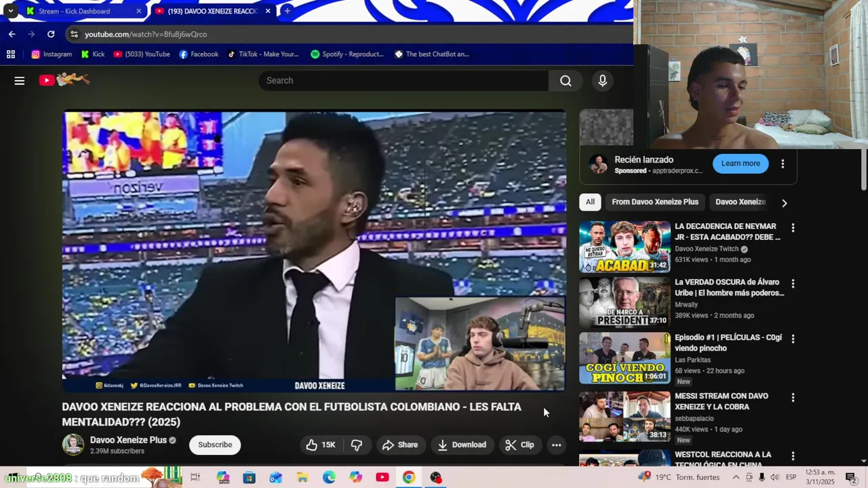Image resolution: width=868 pixels, height=488 pixels.
Task: Open the Facebook bookmark
Action: (x=199, y=54)
